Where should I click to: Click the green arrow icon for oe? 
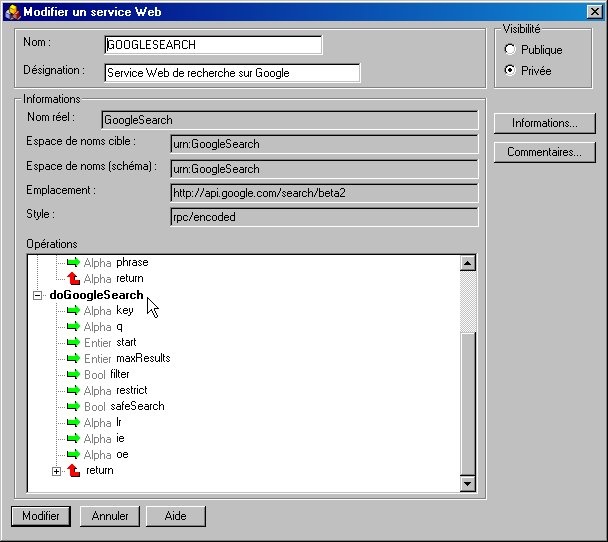[73, 454]
